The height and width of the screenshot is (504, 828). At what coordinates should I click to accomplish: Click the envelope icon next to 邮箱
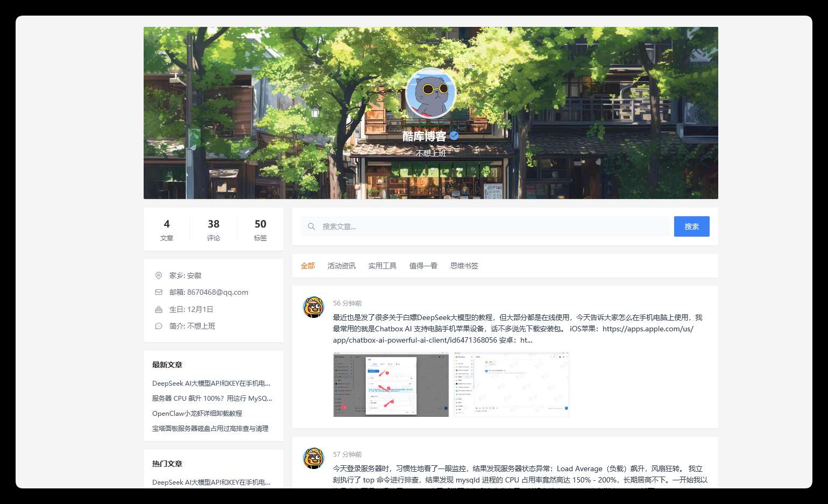pyautogui.click(x=159, y=292)
